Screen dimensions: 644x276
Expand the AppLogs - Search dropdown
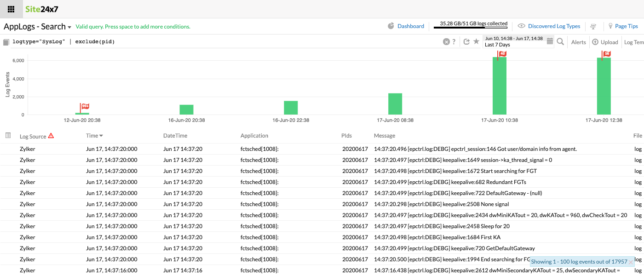(69, 27)
